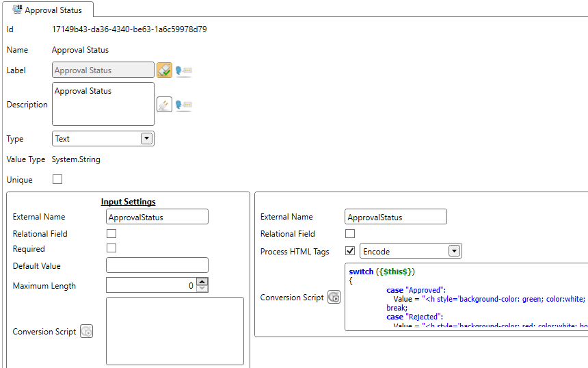Image resolution: width=588 pixels, height=368 pixels.
Task: Uncheck Process HTML Tags checkbox
Action: (x=350, y=251)
